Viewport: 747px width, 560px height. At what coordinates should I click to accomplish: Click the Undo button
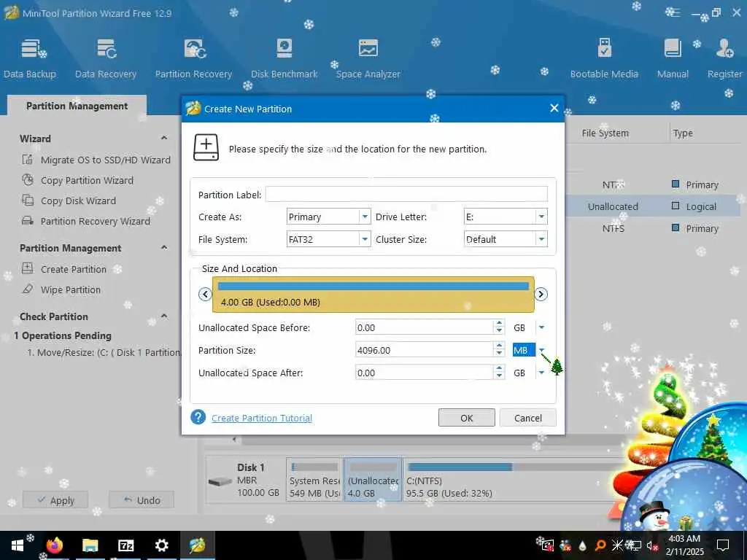[x=142, y=500]
